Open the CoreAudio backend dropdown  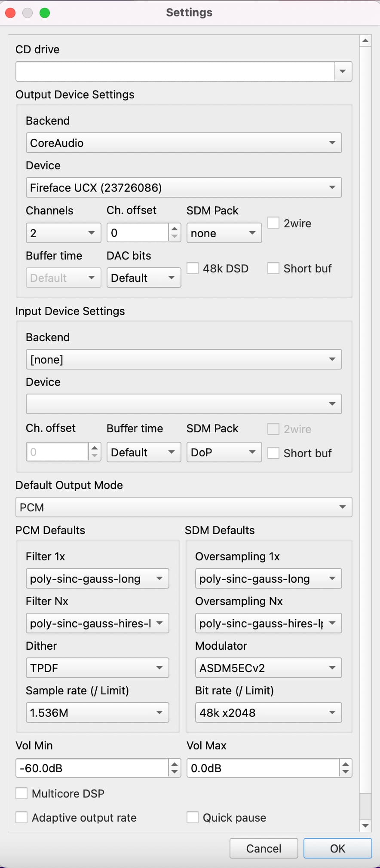(x=184, y=143)
